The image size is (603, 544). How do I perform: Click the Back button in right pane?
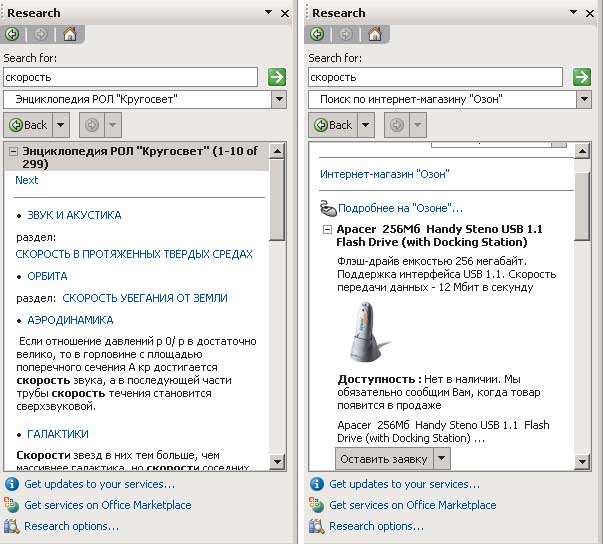point(333,125)
